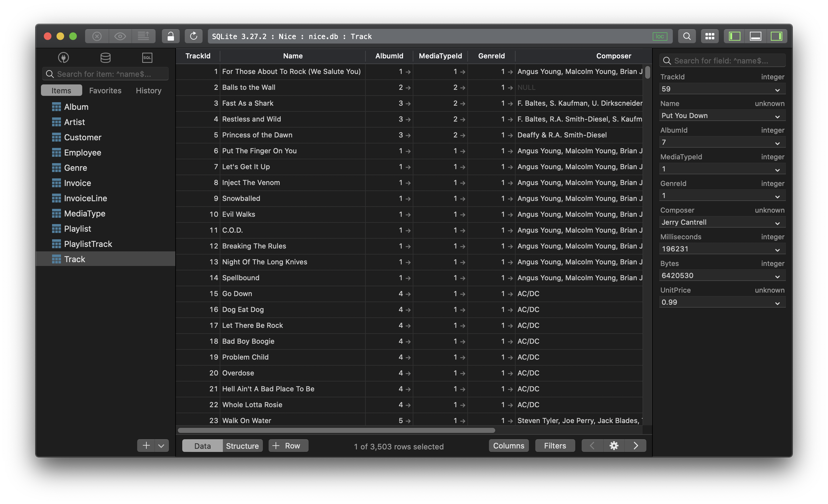Click the lock/unlock icon in toolbar
The width and height of the screenshot is (828, 504).
point(170,36)
